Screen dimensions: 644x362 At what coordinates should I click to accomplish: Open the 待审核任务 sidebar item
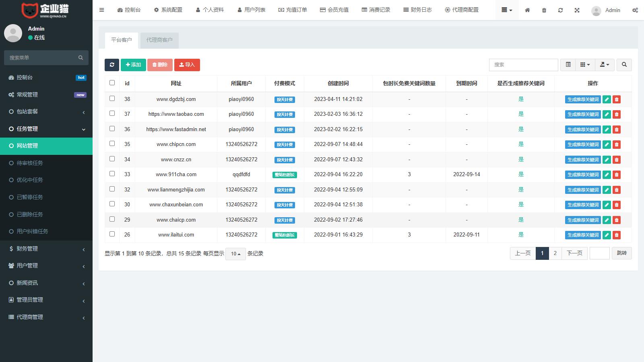(30, 163)
